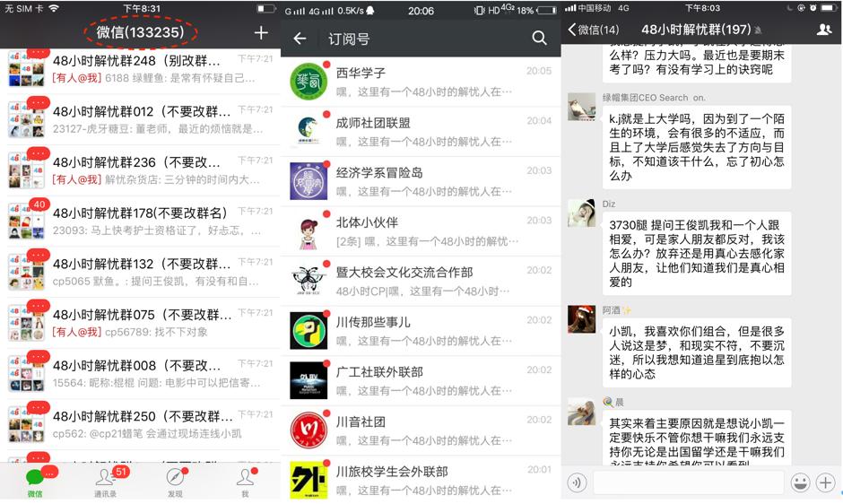The width and height of the screenshot is (843, 504).
Task: Tap the 成师社团联盟 account logo
Action: click(x=309, y=132)
